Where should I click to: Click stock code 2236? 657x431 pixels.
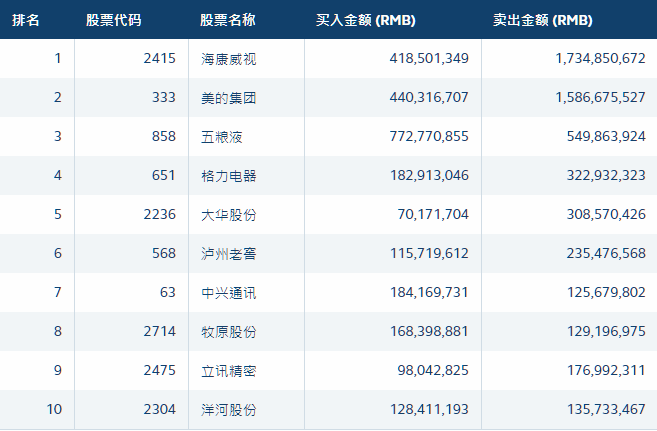click(160, 214)
